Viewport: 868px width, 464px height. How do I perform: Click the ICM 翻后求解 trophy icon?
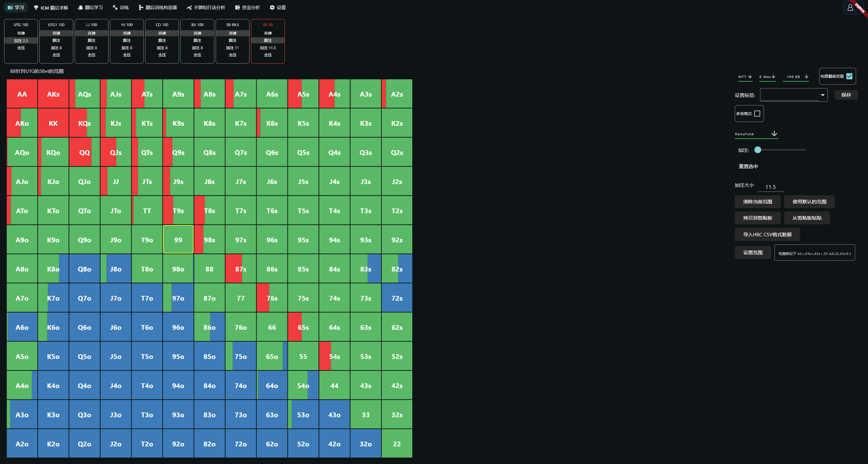coord(36,7)
